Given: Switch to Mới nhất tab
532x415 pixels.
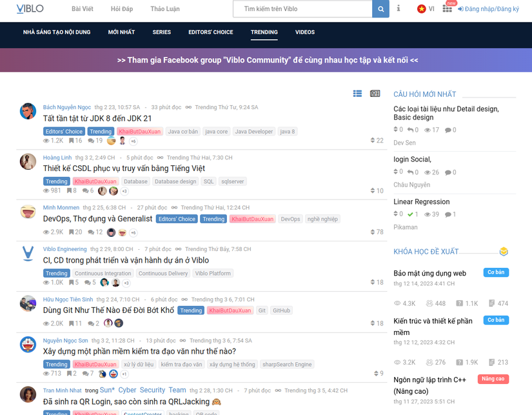Looking at the screenshot, I should (x=121, y=32).
